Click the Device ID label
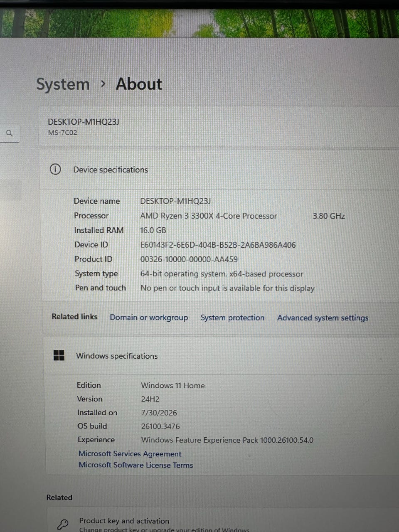Image resolution: width=399 pixels, height=532 pixels. point(91,245)
